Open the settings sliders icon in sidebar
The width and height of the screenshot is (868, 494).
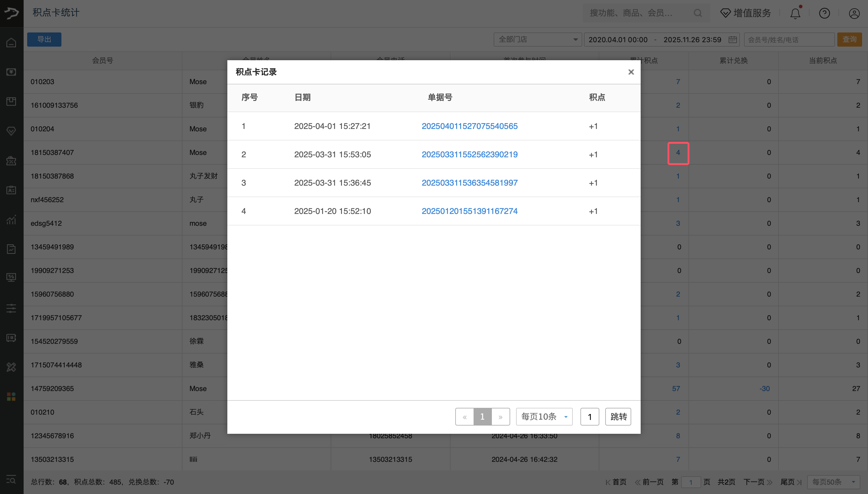click(11, 308)
